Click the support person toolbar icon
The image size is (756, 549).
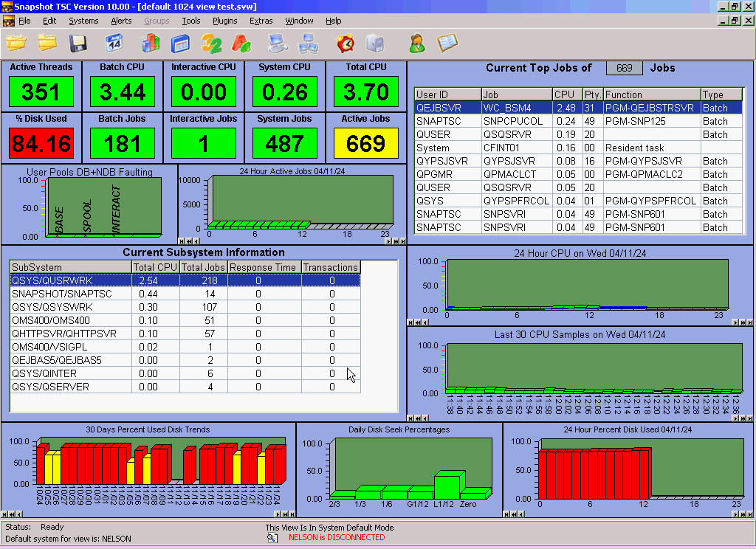pyautogui.click(x=417, y=44)
